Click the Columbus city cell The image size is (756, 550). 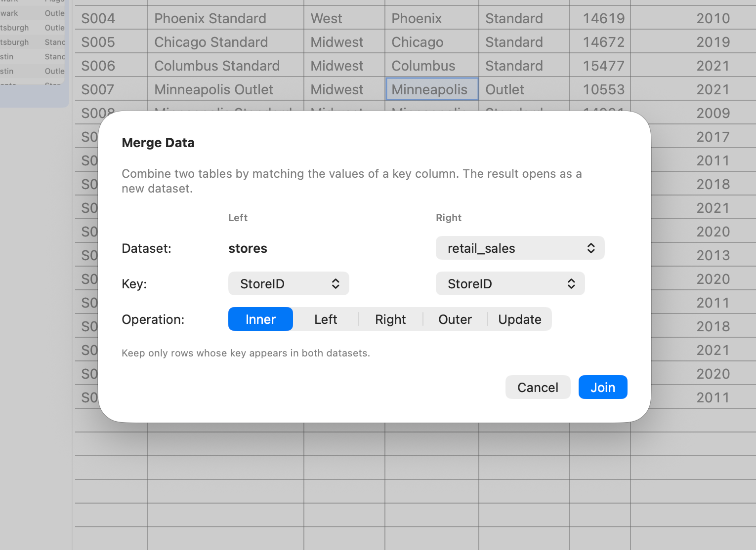coord(432,66)
